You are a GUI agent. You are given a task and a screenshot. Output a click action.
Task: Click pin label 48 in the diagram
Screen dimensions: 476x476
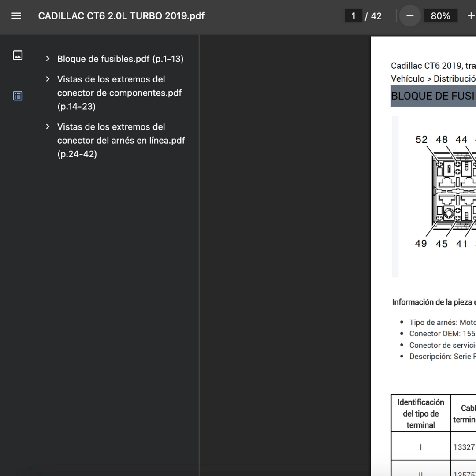click(x=442, y=139)
